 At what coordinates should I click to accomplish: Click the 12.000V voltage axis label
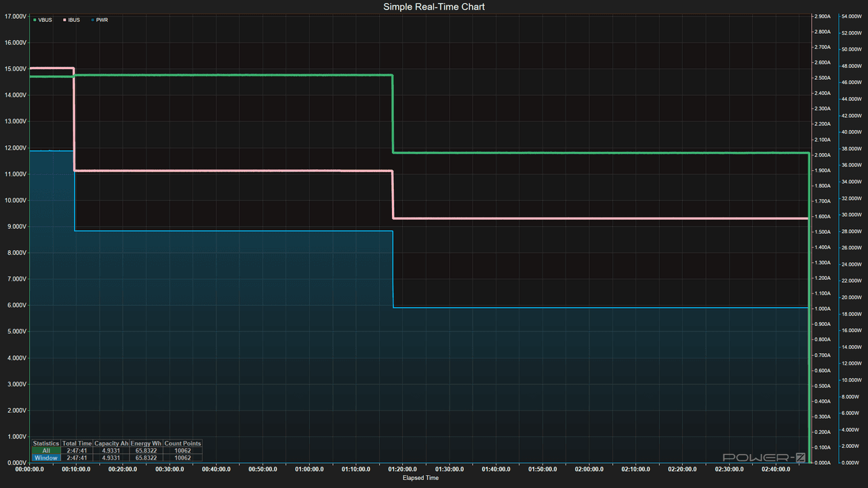tap(16, 148)
